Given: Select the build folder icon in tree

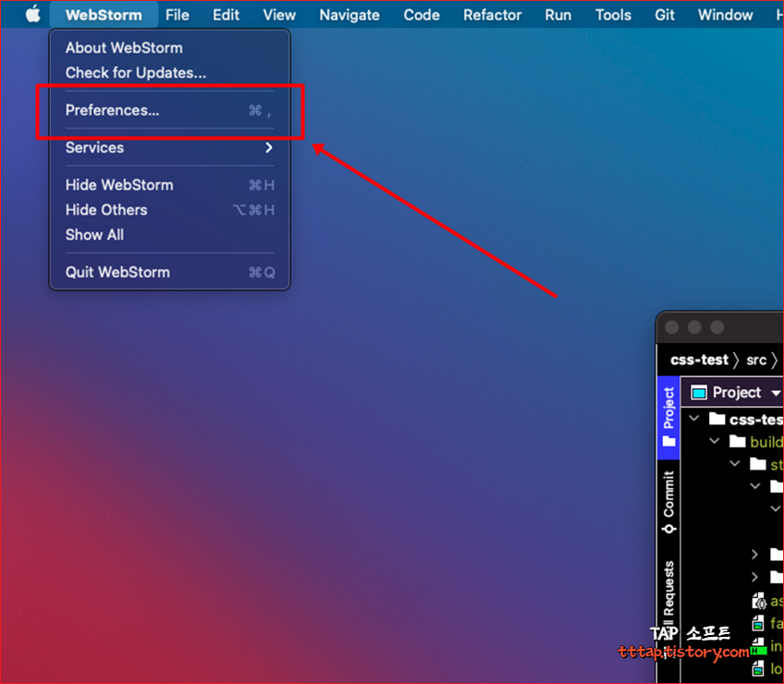Looking at the screenshot, I should [x=738, y=441].
